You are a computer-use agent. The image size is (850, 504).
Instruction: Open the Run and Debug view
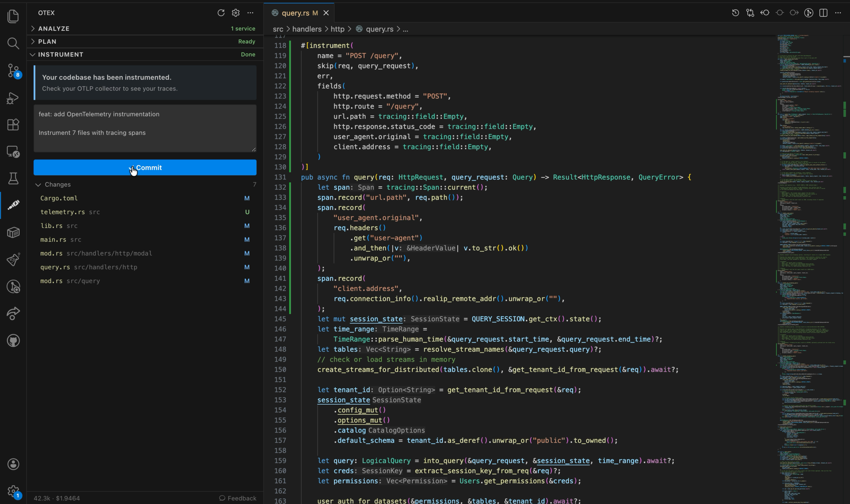[x=13, y=98]
